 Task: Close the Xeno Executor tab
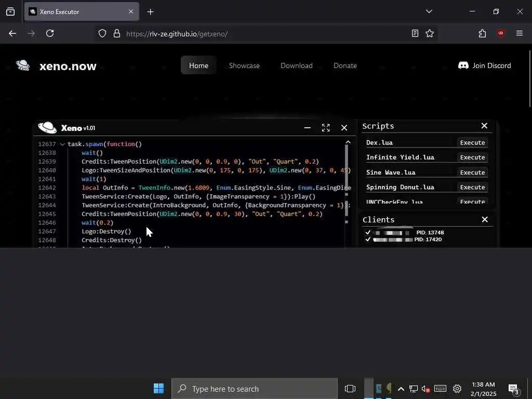click(x=131, y=11)
